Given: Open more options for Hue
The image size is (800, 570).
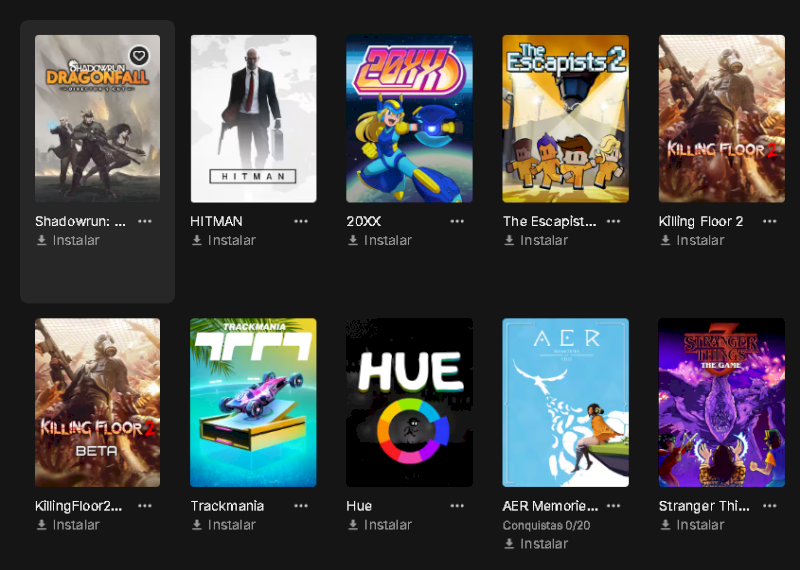Looking at the screenshot, I should [457, 506].
